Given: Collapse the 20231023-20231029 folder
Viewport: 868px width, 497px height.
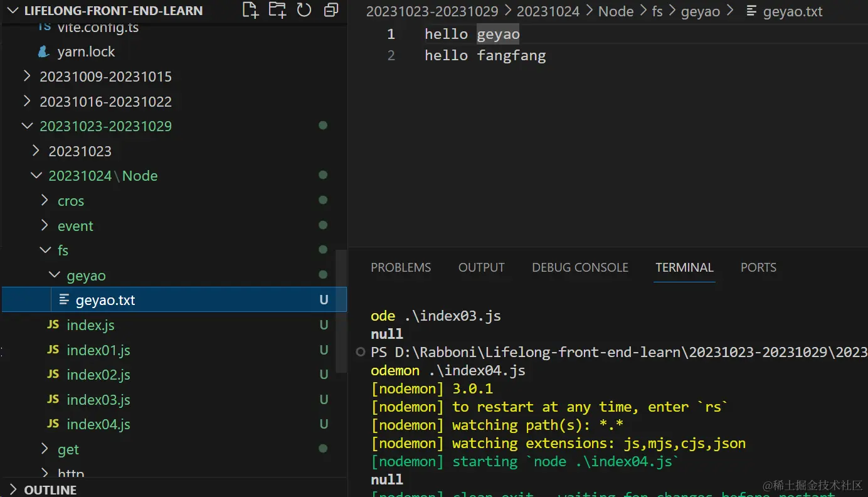Looking at the screenshot, I should 26,126.
